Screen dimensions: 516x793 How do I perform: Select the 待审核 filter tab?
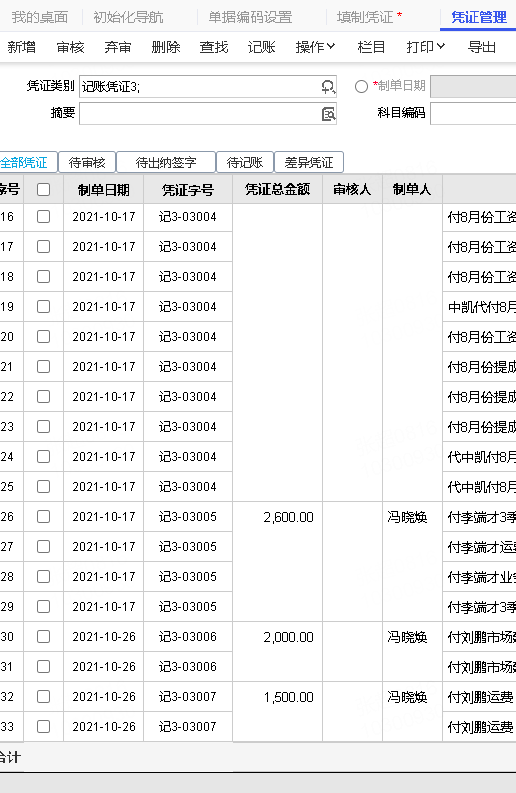click(x=87, y=162)
